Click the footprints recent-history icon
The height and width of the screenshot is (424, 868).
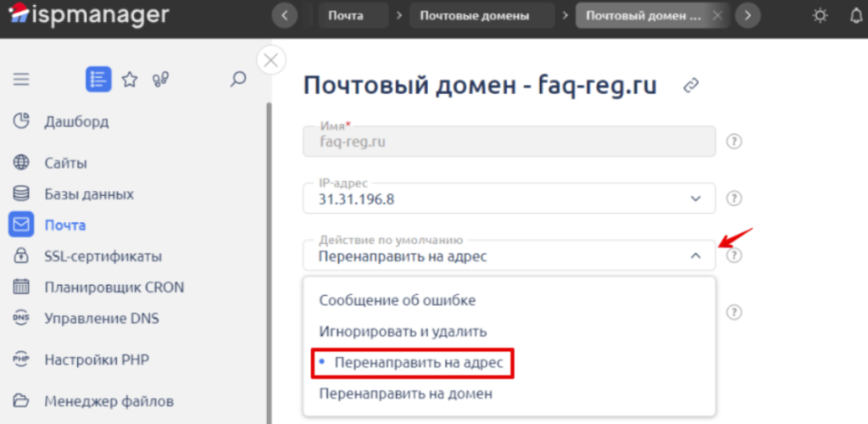pos(161,80)
